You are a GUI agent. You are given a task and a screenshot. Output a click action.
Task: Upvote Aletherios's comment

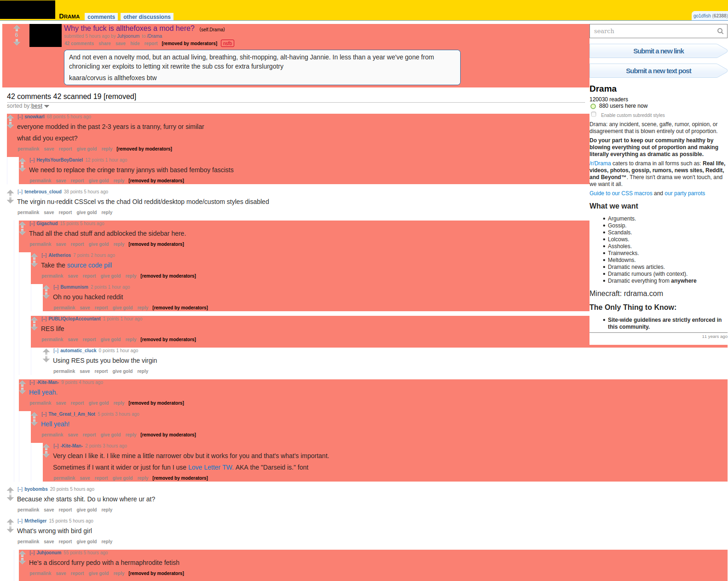(34, 256)
